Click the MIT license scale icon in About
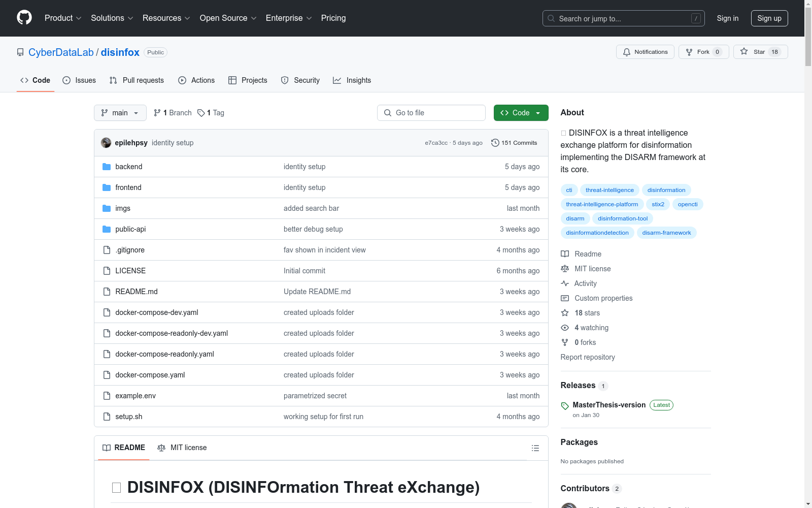 565,269
